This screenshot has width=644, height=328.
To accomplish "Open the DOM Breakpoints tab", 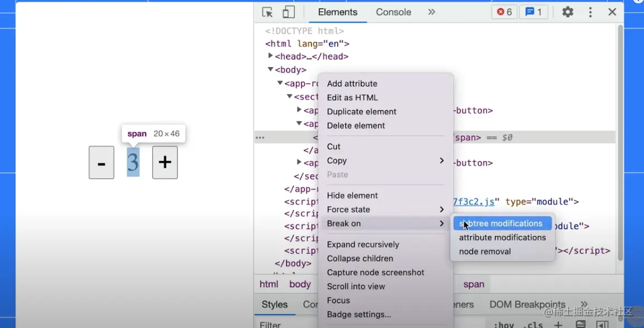I will tap(527, 305).
